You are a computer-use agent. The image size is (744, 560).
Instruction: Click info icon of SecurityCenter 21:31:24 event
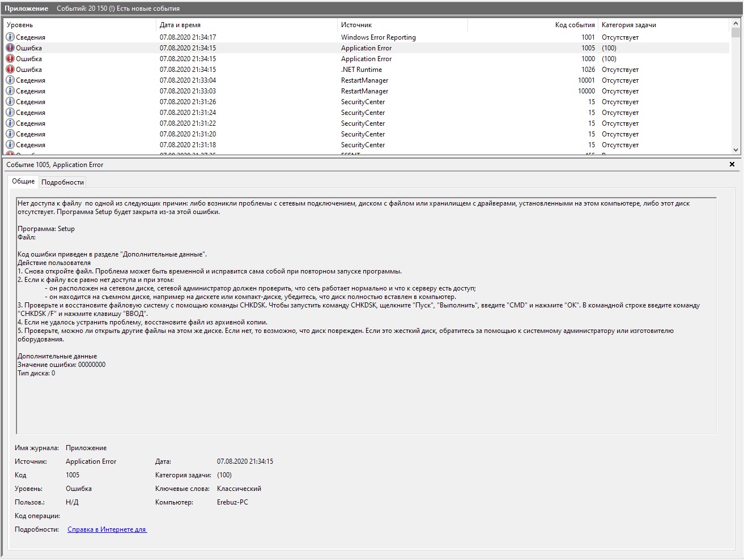tap(10, 113)
